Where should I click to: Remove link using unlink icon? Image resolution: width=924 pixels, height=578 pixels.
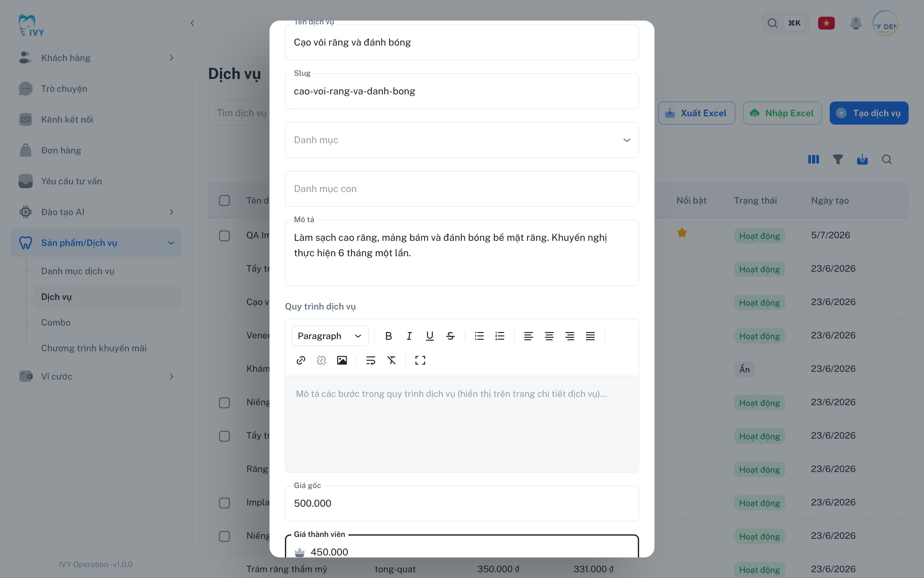click(321, 360)
